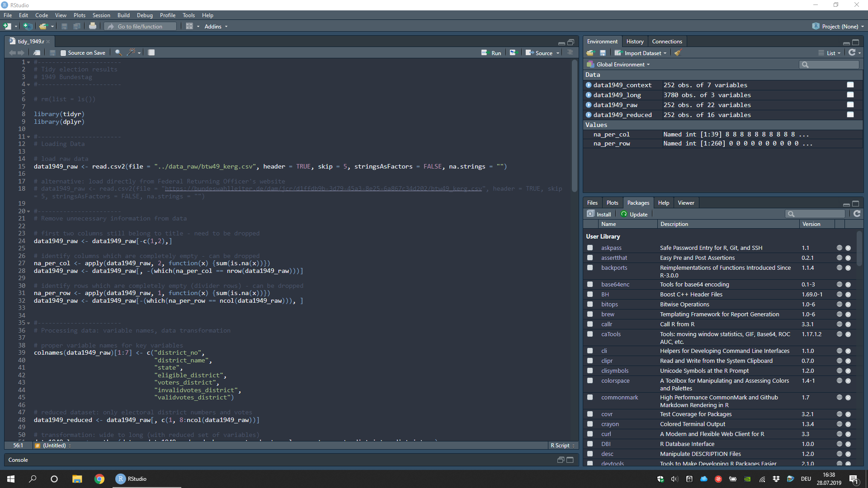The image size is (868, 488).
Task: Load the curl package checkbox
Action: [590, 434]
